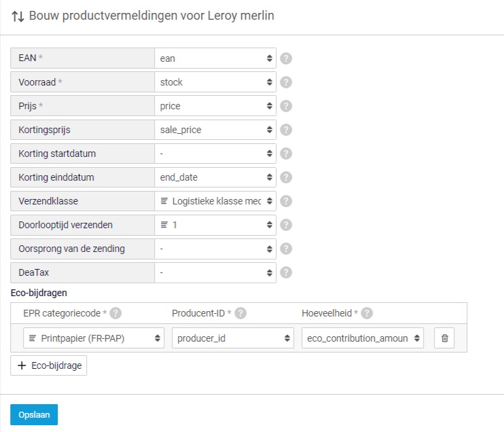Click help icon for Korting einddatum
504x432 pixels.
click(286, 177)
